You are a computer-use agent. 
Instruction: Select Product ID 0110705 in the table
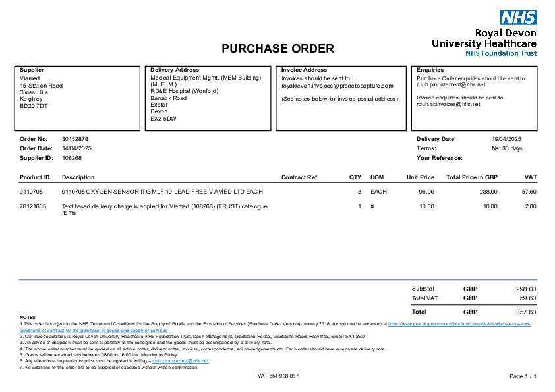click(x=32, y=191)
